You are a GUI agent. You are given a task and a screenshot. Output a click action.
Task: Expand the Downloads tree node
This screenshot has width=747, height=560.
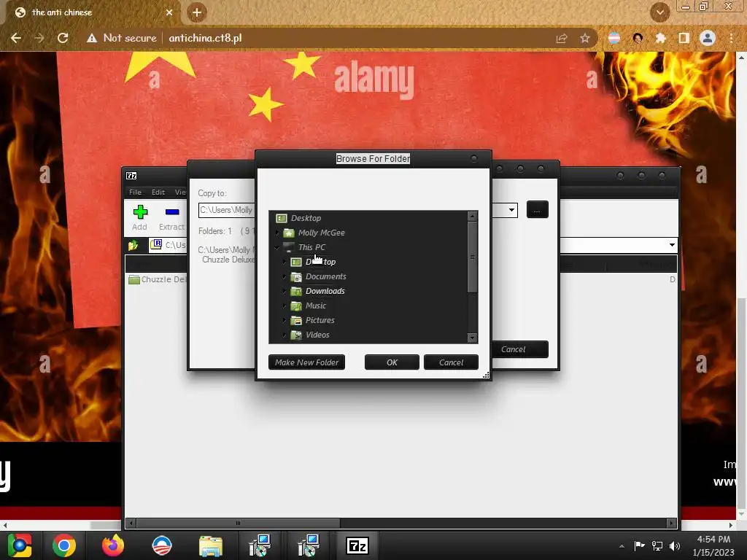click(x=285, y=291)
